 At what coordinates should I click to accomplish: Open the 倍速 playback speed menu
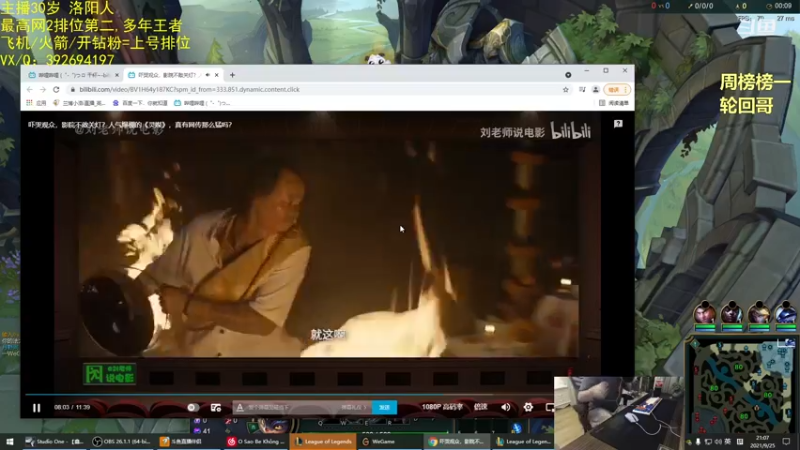481,407
